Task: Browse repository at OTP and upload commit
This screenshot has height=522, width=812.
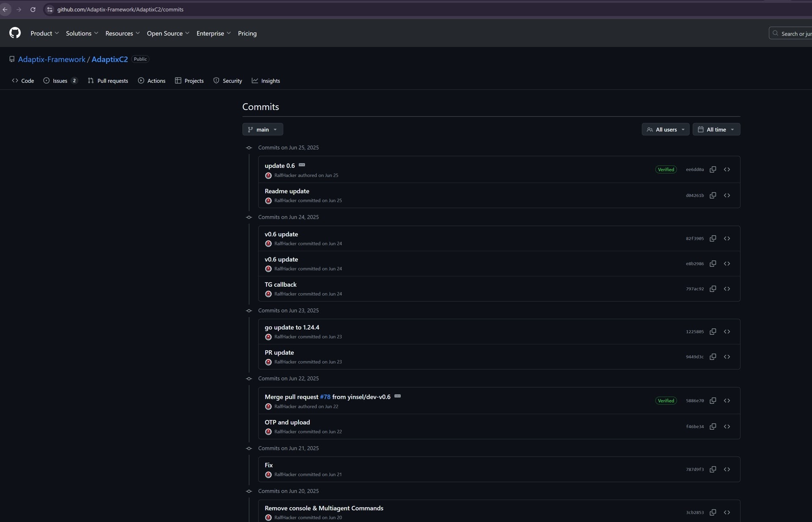Action: click(727, 426)
